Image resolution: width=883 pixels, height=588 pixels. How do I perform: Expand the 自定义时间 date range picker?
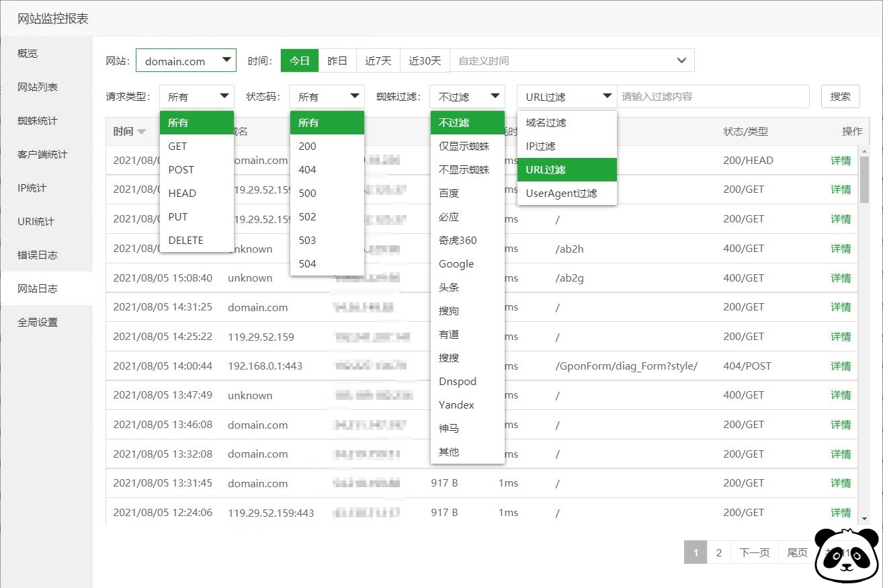coord(572,60)
